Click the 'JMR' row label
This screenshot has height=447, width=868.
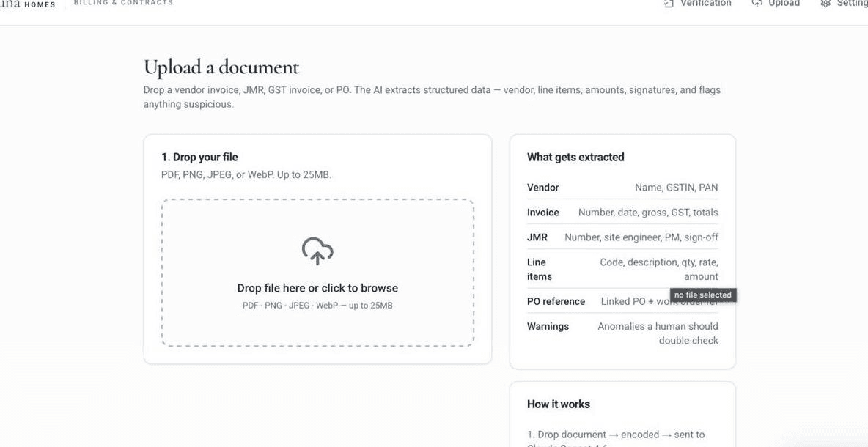coord(537,237)
